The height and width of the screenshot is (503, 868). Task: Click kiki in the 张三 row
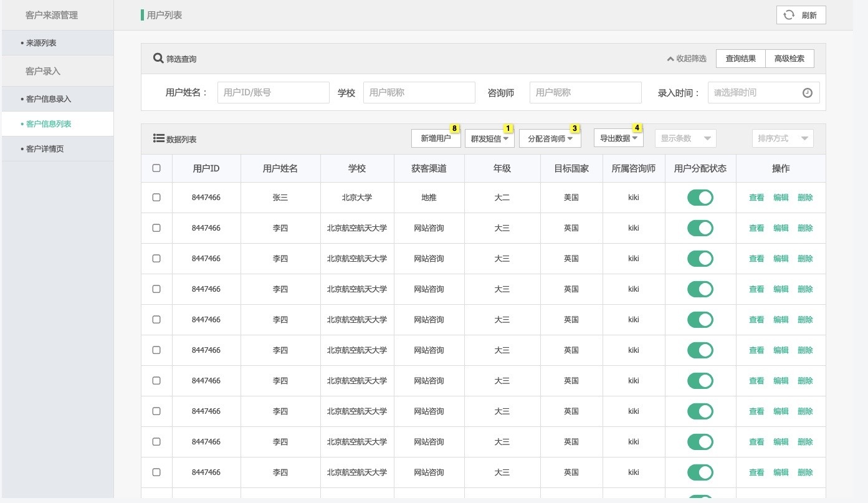point(634,198)
